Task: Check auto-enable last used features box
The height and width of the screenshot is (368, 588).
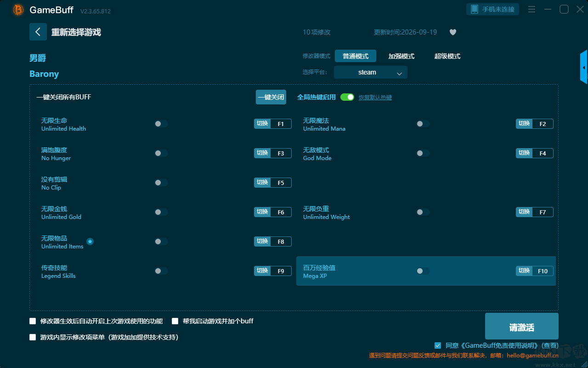Action: (33, 321)
